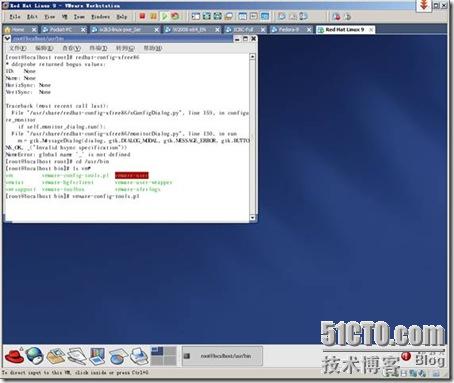Launch the email client envelope icon in panel
Image resolution: width=454 pixels, height=383 pixels.
55,356
